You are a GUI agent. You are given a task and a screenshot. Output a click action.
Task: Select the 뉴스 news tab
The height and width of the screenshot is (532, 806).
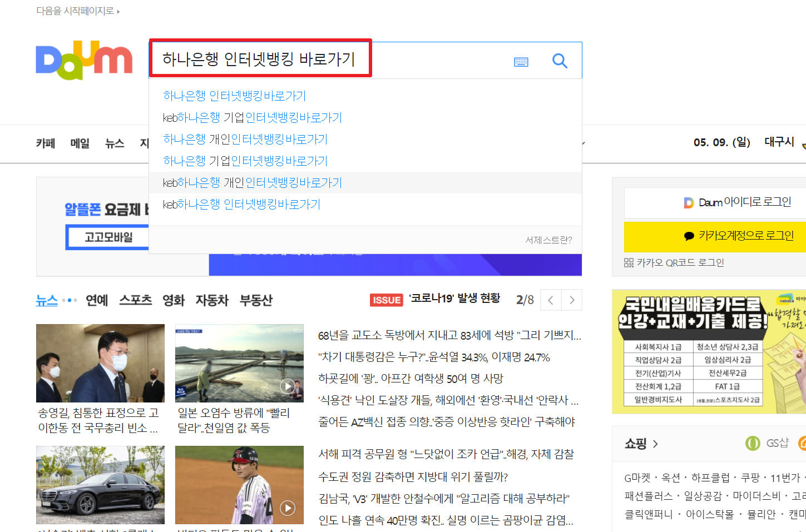pos(47,300)
